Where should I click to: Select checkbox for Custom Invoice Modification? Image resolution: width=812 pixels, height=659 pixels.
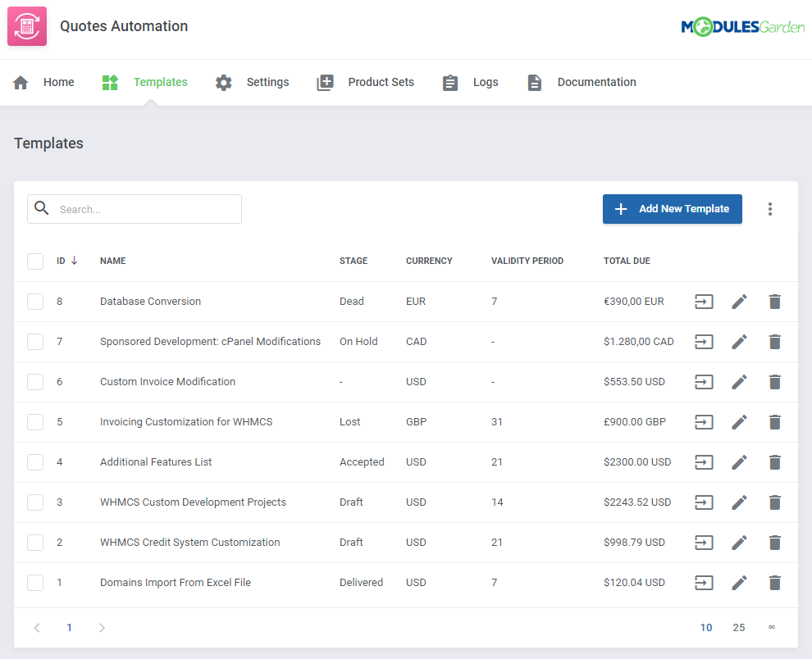tap(35, 382)
